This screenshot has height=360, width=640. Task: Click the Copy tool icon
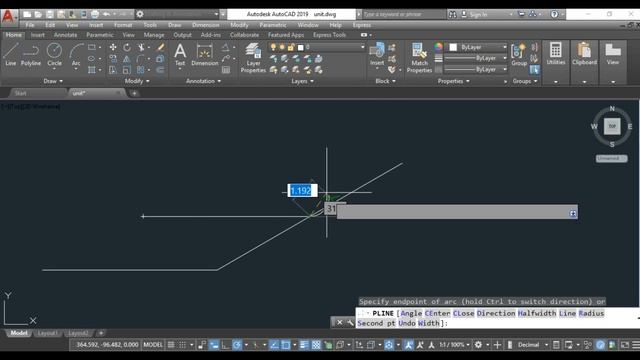point(113,59)
